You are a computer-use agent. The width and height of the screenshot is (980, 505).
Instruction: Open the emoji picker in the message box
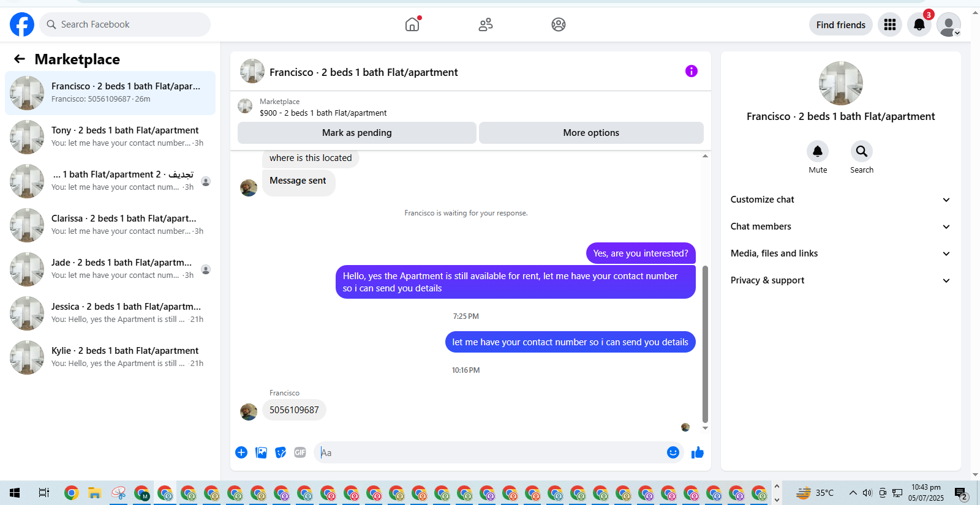[673, 452]
